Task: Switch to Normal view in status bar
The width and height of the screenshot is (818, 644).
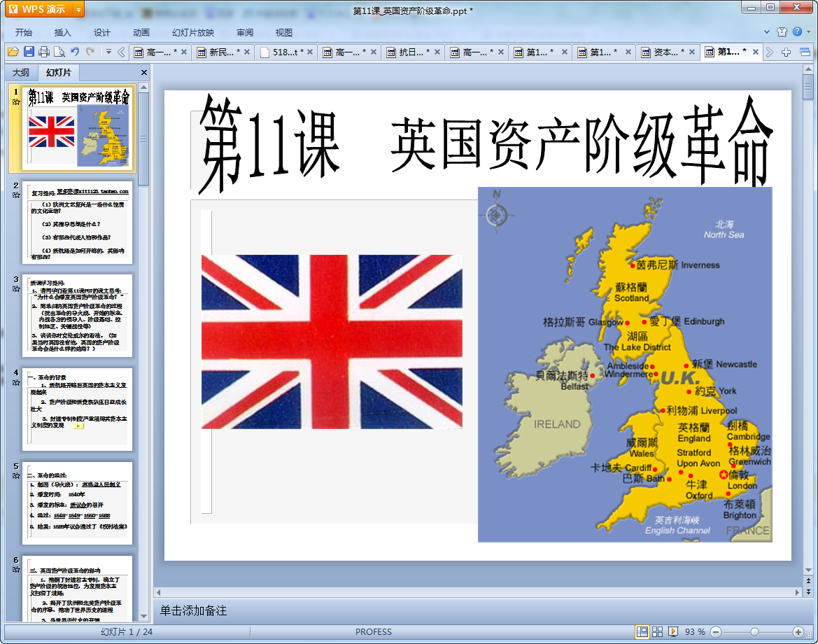Action: pos(642,631)
